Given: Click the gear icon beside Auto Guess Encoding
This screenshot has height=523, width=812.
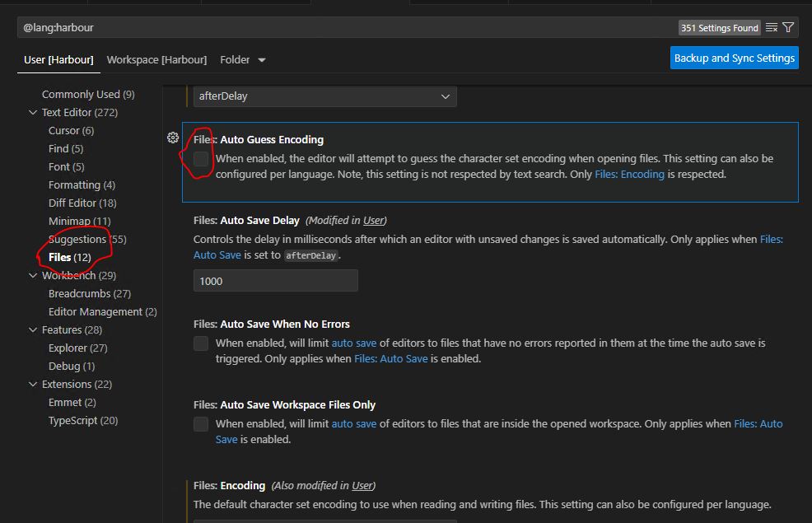Looking at the screenshot, I should click(x=173, y=138).
